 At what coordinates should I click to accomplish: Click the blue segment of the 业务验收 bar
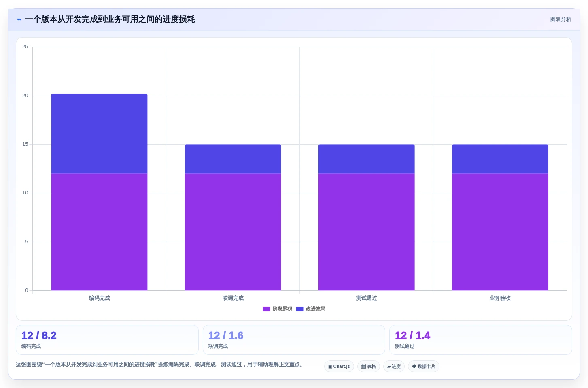tap(500, 159)
